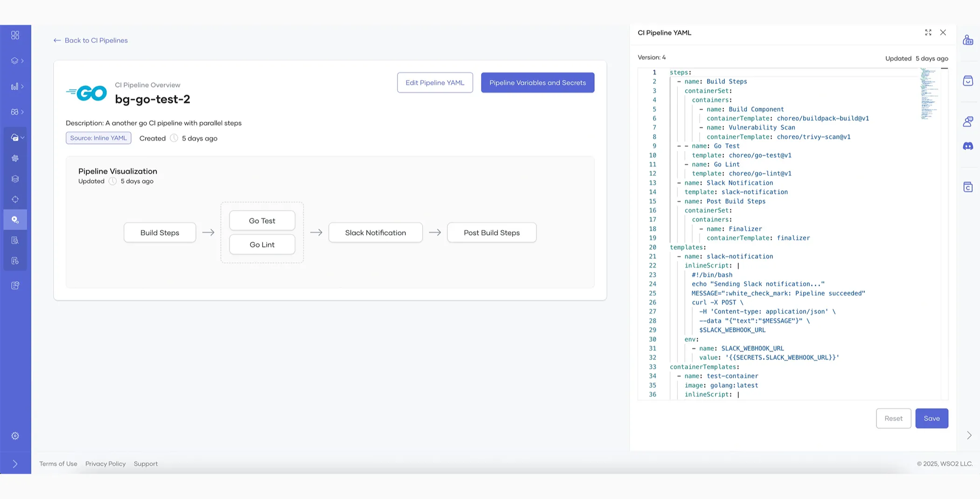Click Edit Pipeline YAML button

[435, 83]
